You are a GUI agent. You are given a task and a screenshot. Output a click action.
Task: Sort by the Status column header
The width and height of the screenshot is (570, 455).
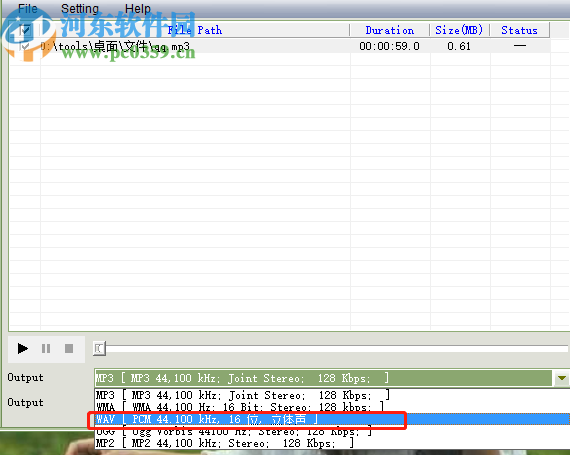(519, 30)
